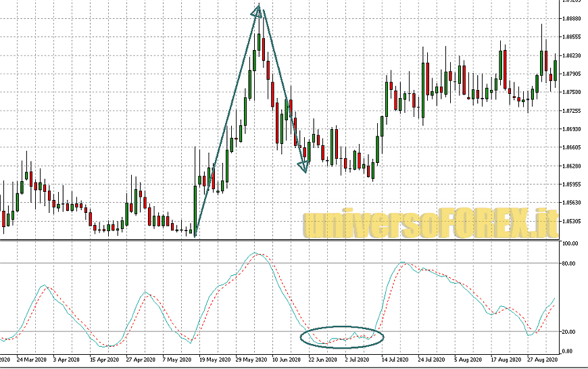Screen dimensions: 588x369
Task: Click the downward arrowhead near 1.06280
Action: click(x=303, y=166)
